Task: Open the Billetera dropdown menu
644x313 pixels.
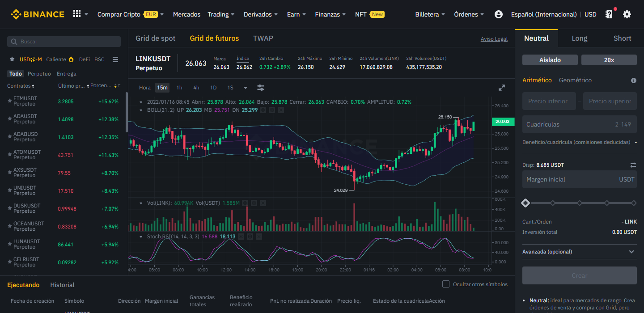Action: [430, 14]
